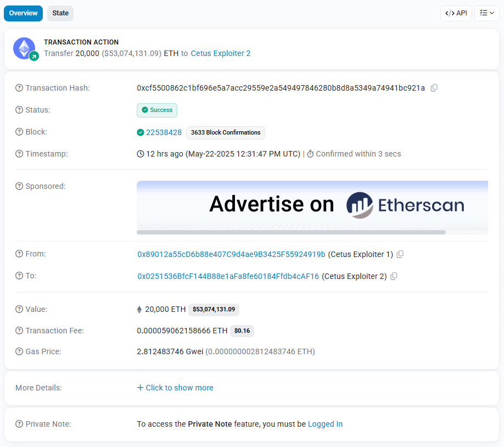This screenshot has height=447, width=504.
Task: Expand More Details with Click to show more
Action: tap(175, 388)
